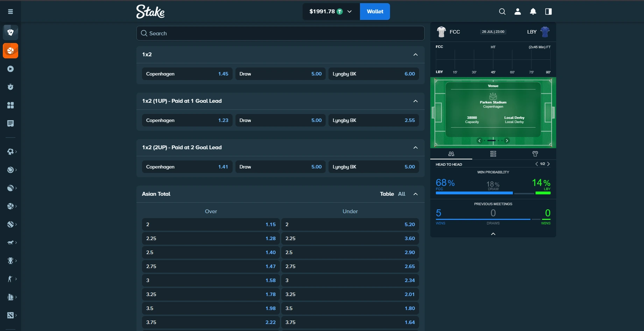The height and width of the screenshot is (331, 644).
Task: Select Over 2 at 1.15
Action: click(x=211, y=224)
